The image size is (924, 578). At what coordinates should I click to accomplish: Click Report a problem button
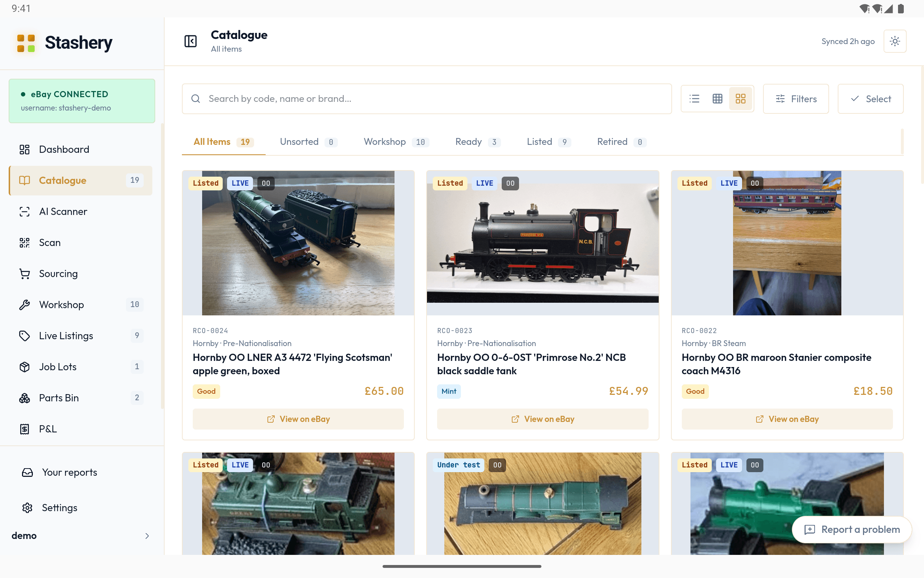click(852, 530)
